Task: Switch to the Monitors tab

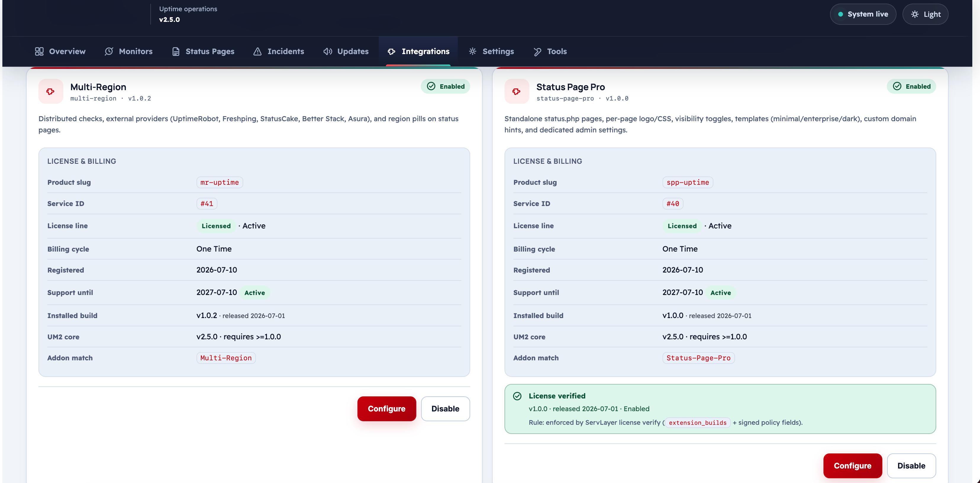Action: (129, 51)
